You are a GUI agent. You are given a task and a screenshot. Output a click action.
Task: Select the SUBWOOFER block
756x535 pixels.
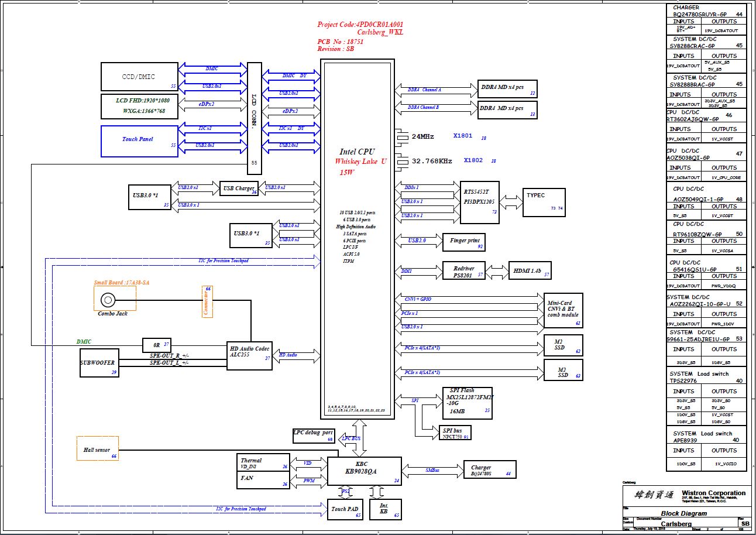click(x=98, y=363)
